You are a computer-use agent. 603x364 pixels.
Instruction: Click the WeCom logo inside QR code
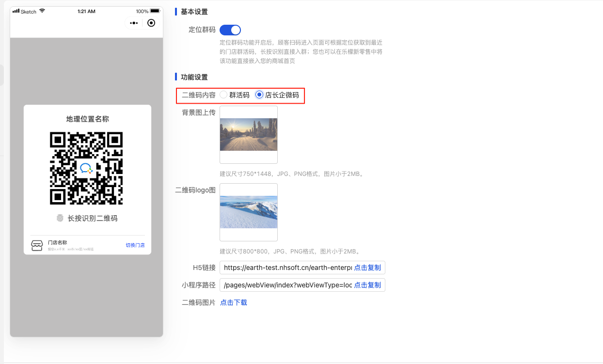coord(87,168)
